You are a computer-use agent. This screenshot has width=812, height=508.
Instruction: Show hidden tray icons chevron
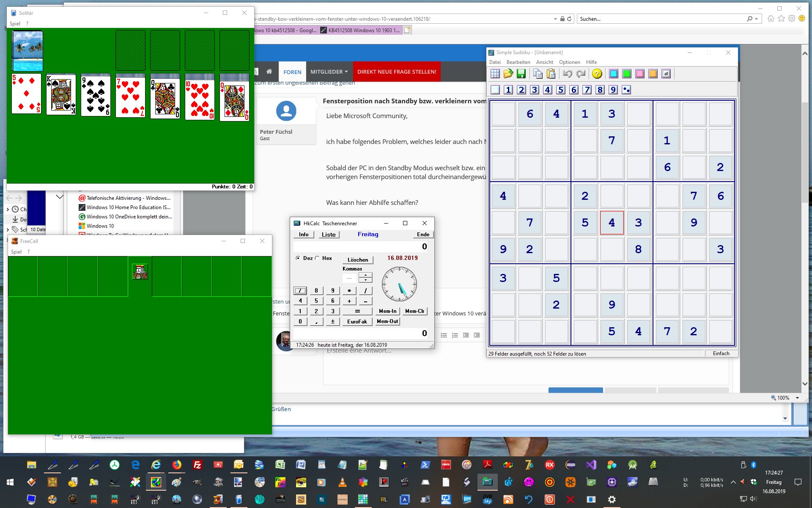(733, 482)
